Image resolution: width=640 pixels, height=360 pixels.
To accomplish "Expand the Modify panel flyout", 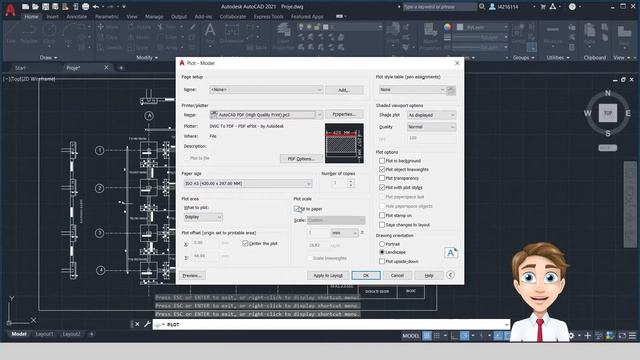I will point(147,58).
